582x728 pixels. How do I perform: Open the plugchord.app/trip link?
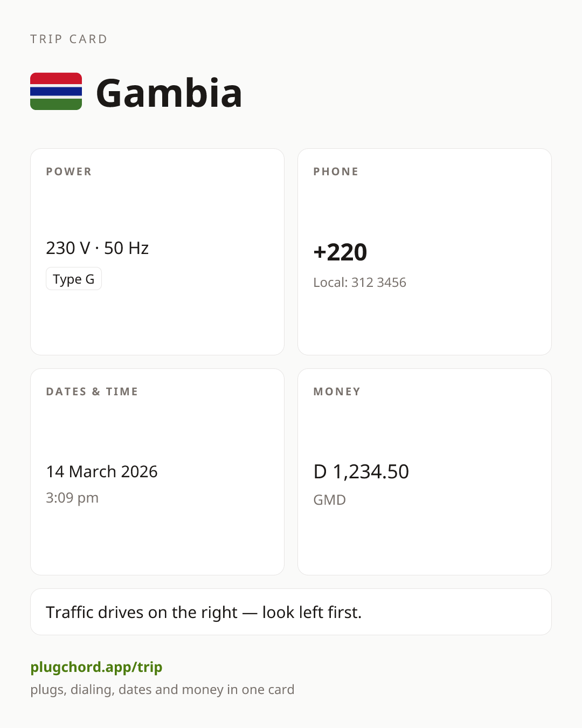96,667
